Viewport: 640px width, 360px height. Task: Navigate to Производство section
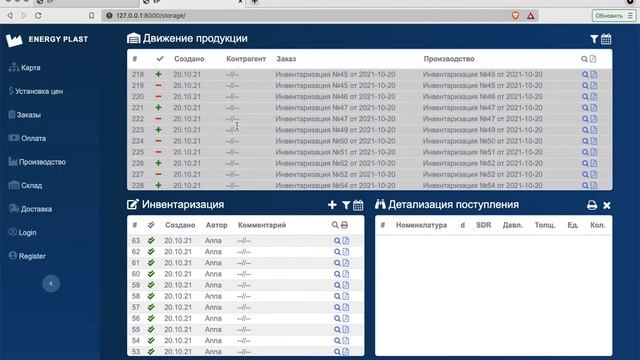(37, 162)
